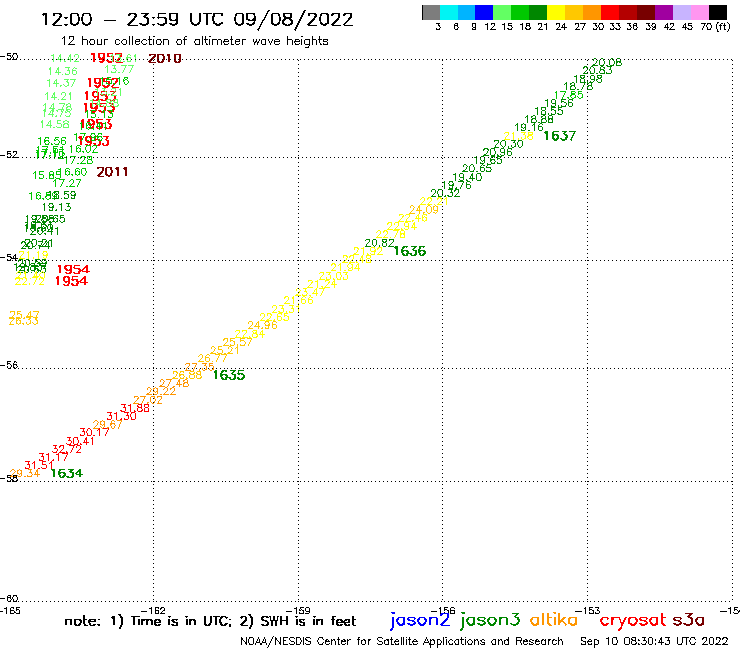
Task: Click the jason3 time stamp 1634
Action: 67,473
